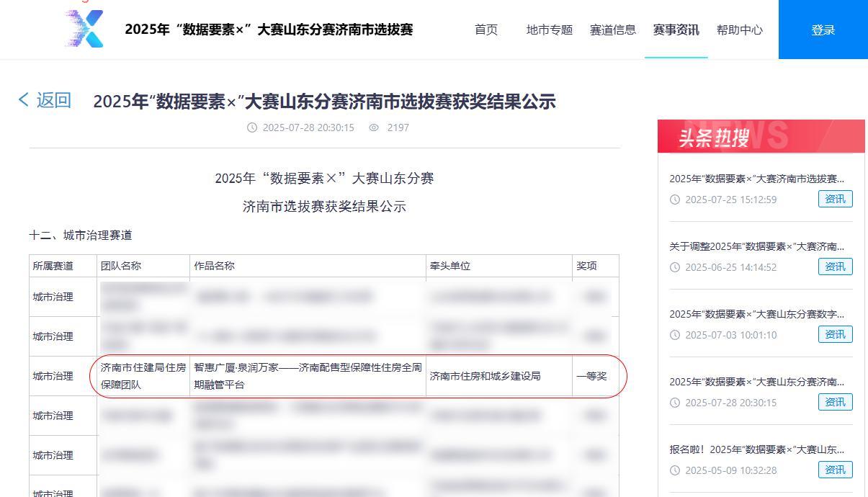Open the 赛道信息 nav item
This screenshot has width=868, height=497.
tap(613, 30)
